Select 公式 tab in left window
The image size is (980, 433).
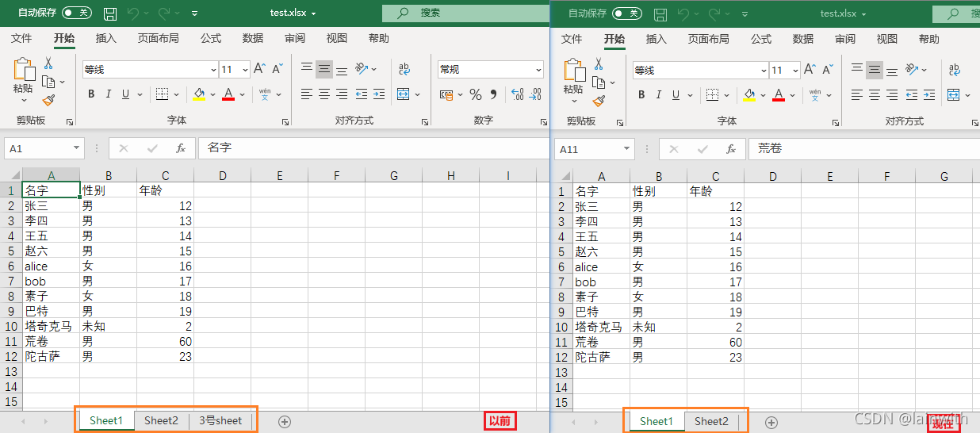click(x=211, y=38)
